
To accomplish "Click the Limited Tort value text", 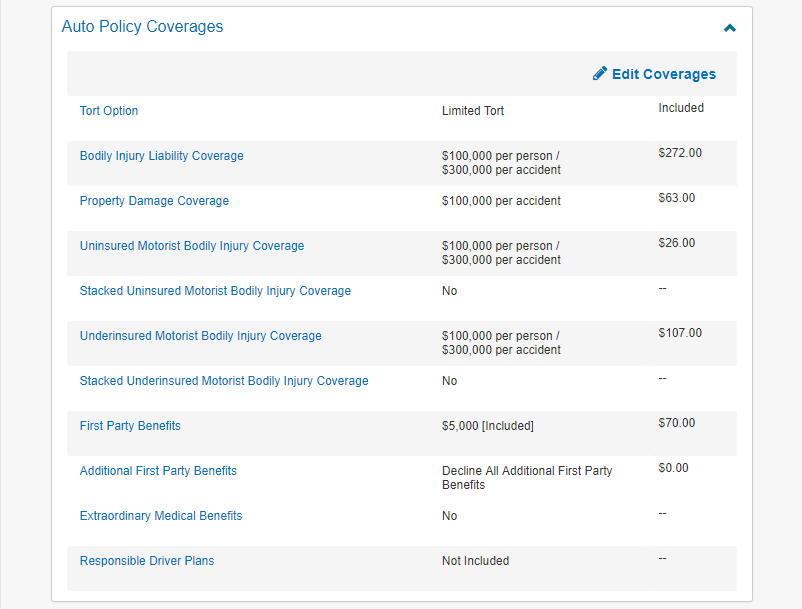I will coord(473,111).
